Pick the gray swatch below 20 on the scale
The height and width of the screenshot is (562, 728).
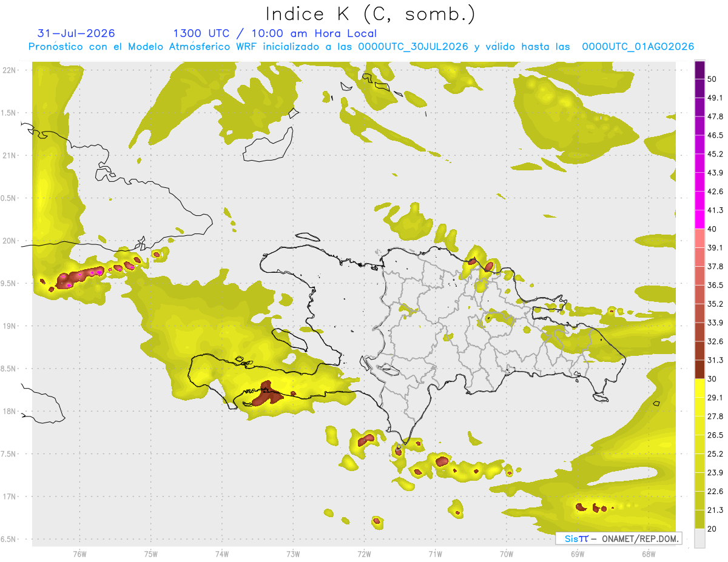(699, 538)
